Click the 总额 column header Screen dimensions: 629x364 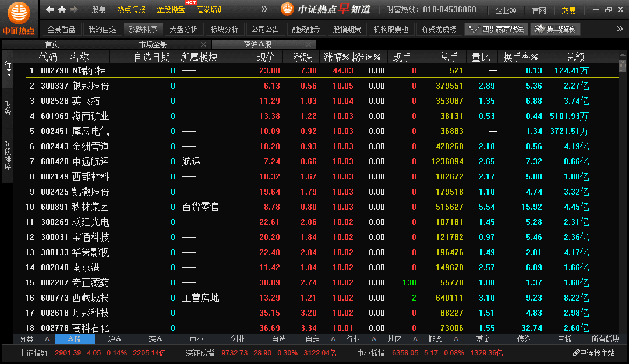click(x=575, y=58)
